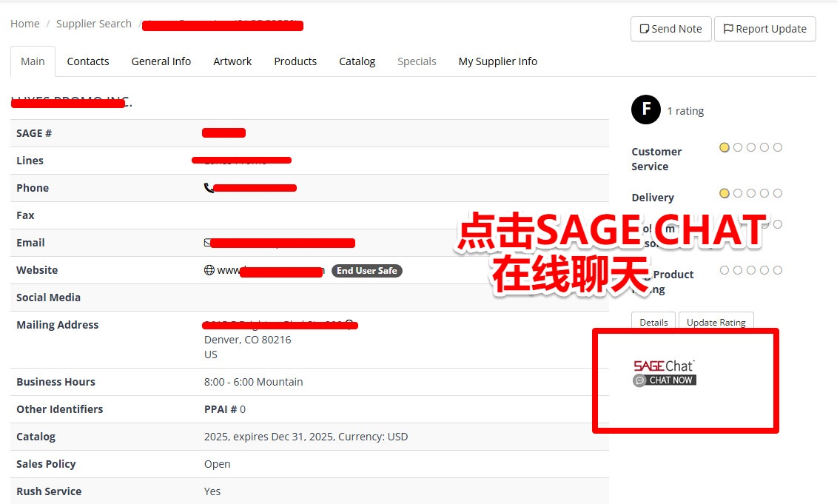This screenshot has height=504, width=837.
Task: Click the "Other Identifiers" row label
Action: [60, 409]
